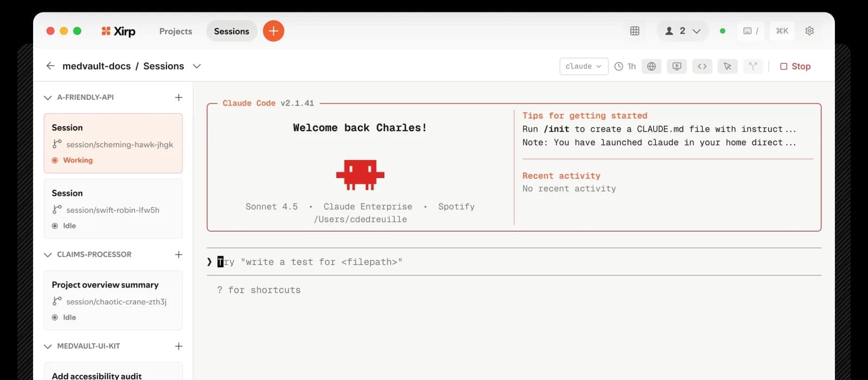Open the users dropdown showing 2
The height and width of the screenshot is (380, 868).
[682, 31]
